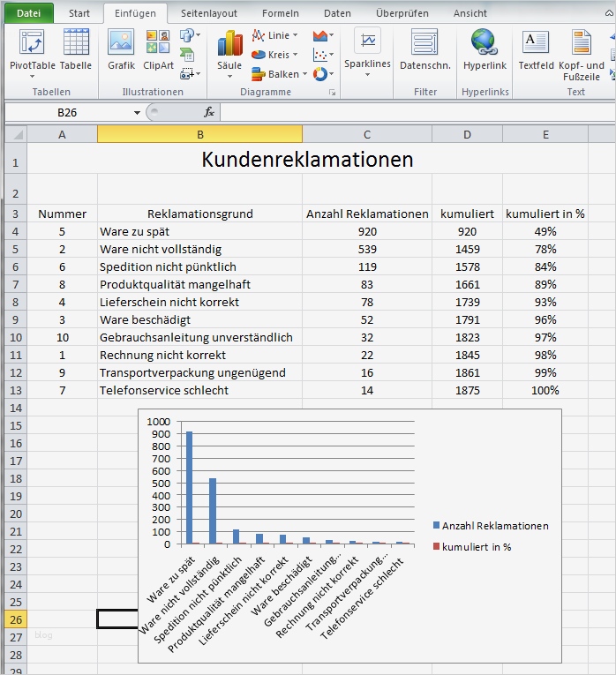Click the Select All corner of the grid
616x675 pixels.
click(x=16, y=135)
